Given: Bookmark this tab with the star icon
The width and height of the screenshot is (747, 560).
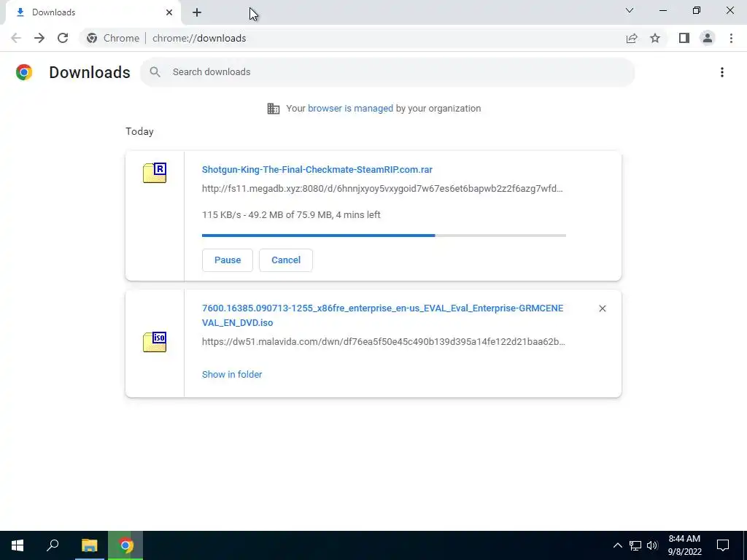Looking at the screenshot, I should coord(655,38).
